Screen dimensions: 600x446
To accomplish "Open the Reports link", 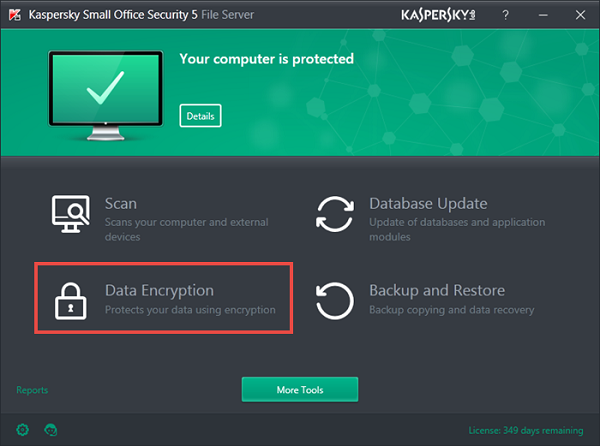I will (x=32, y=390).
